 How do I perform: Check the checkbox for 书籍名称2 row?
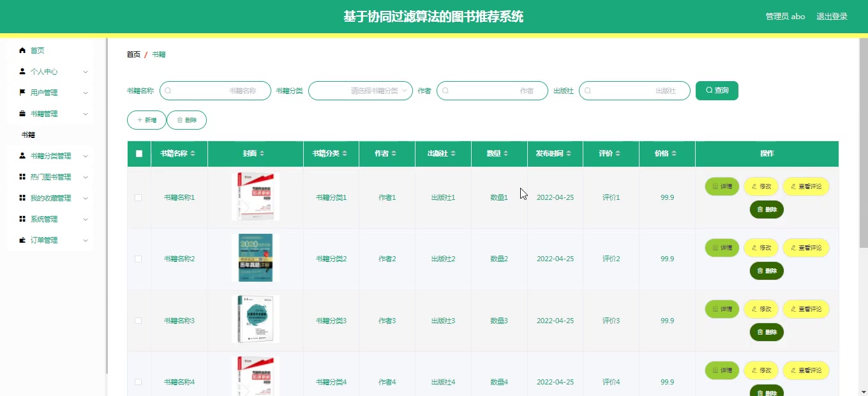pyautogui.click(x=138, y=258)
